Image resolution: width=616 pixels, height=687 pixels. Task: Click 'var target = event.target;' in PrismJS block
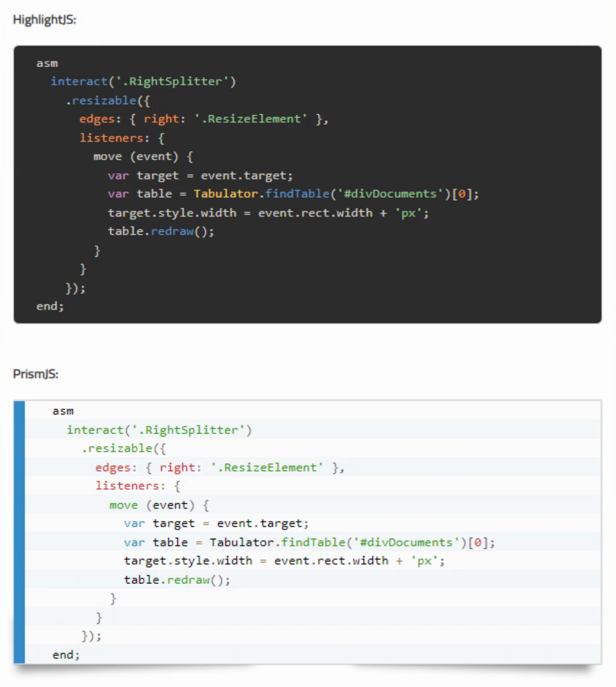click(x=216, y=524)
